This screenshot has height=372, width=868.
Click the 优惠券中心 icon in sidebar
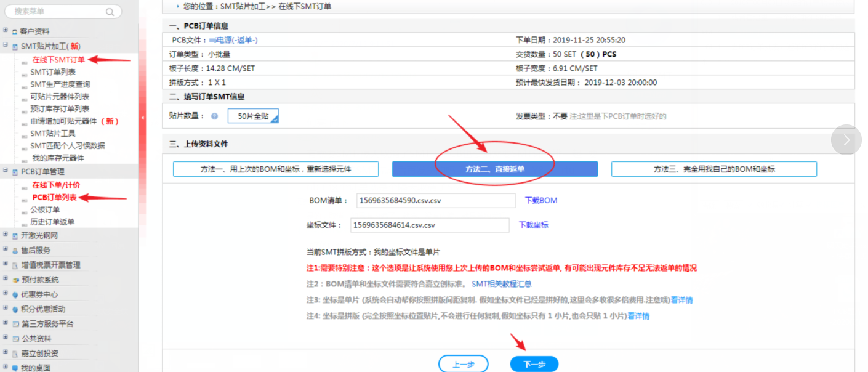coord(15,294)
